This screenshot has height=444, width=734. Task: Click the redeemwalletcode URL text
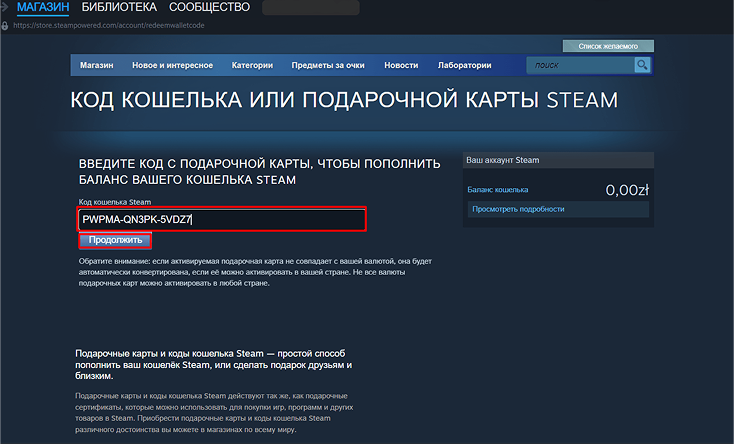point(109,25)
